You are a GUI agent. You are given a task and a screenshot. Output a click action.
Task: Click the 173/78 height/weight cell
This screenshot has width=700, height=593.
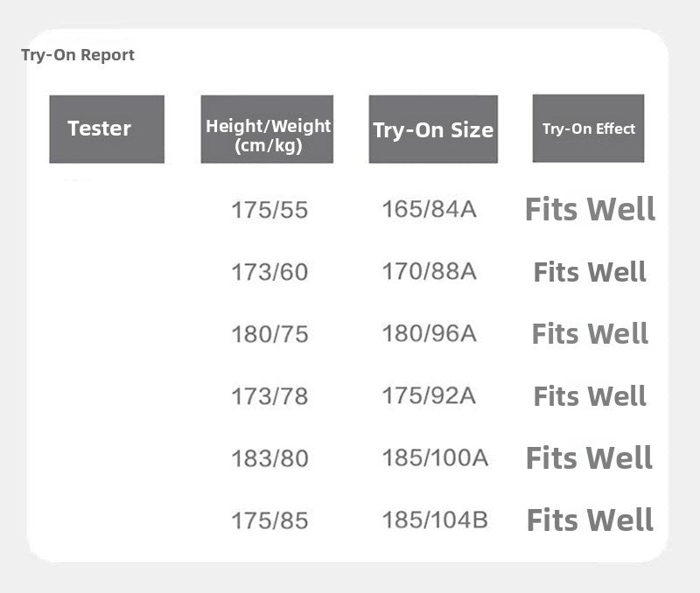tap(269, 397)
